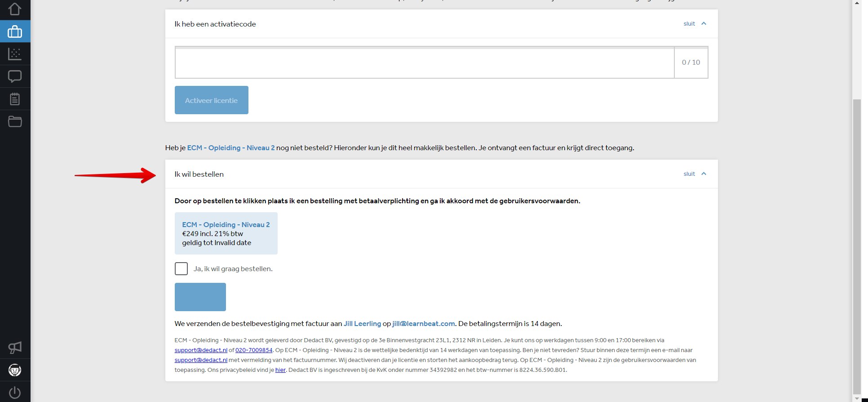The height and width of the screenshot is (402, 868).
Task: Open the megaphone announcements icon
Action: pyautogui.click(x=15, y=347)
